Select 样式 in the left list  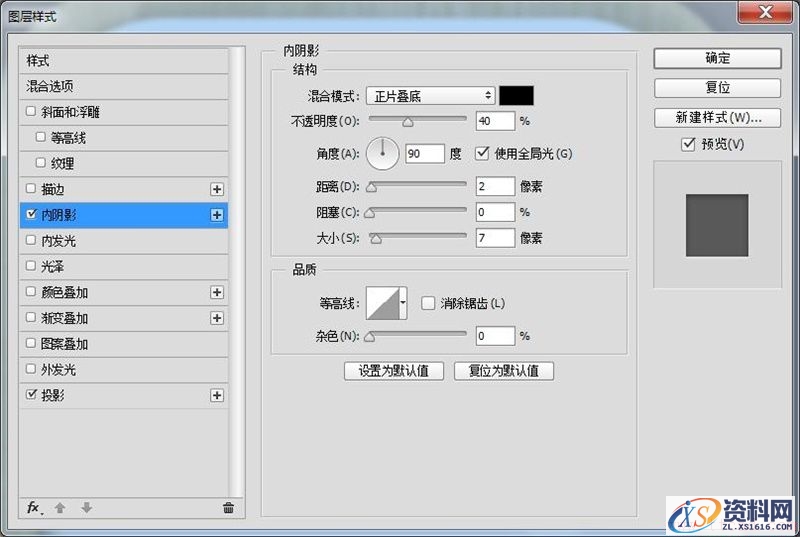click(x=124, y=61)
